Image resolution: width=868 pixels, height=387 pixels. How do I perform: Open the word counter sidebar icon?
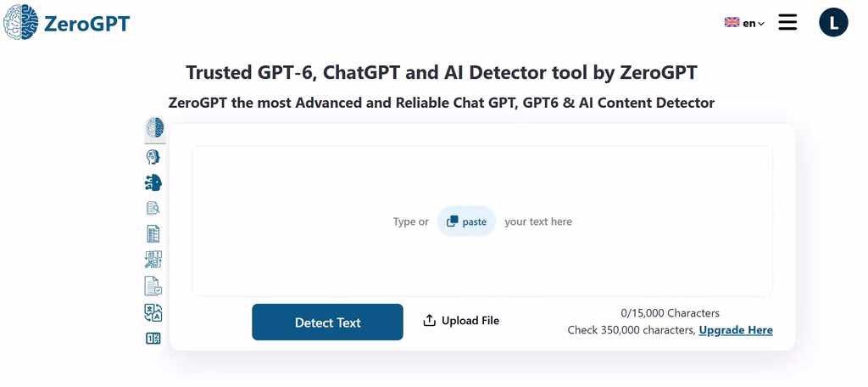[x=153, y=339]
